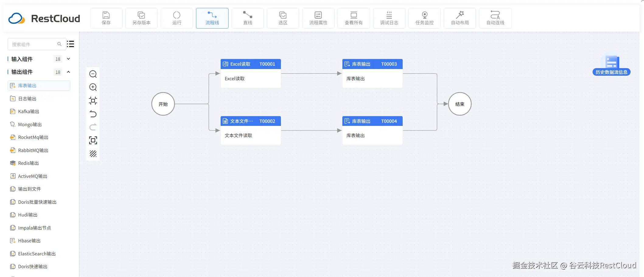Select RabbitMQ输出 component

coord(39,150)
